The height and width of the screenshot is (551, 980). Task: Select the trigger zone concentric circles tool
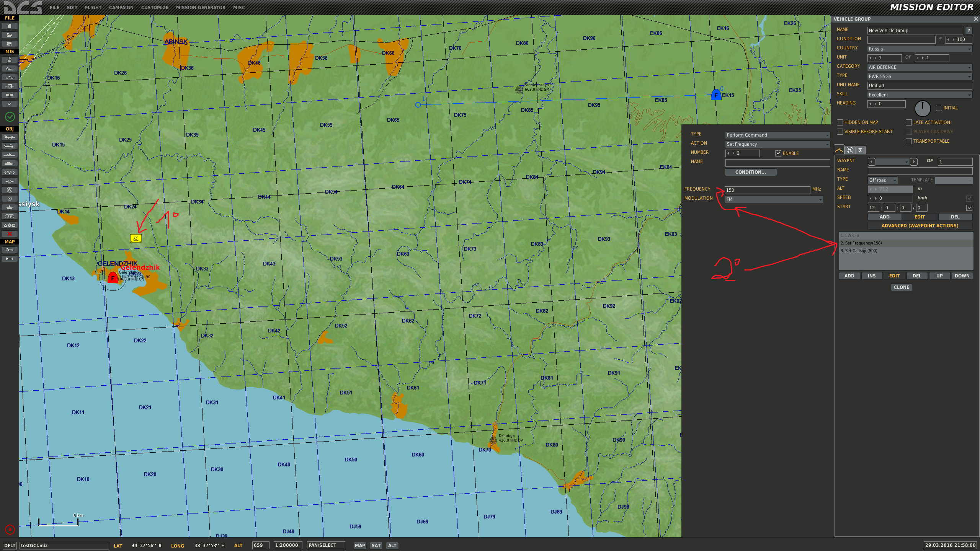click(x=10, y=190)
